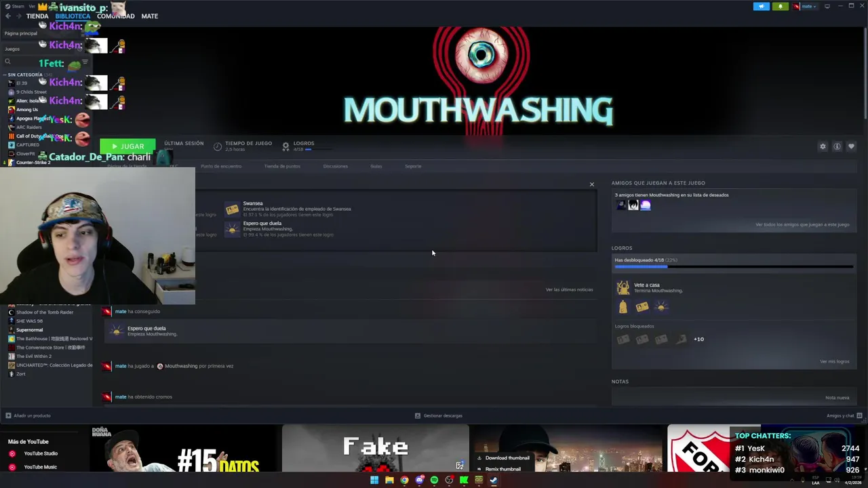Click the Nota nueva button
The height and width of the screenshot is (488, 868).
[837, 398]
